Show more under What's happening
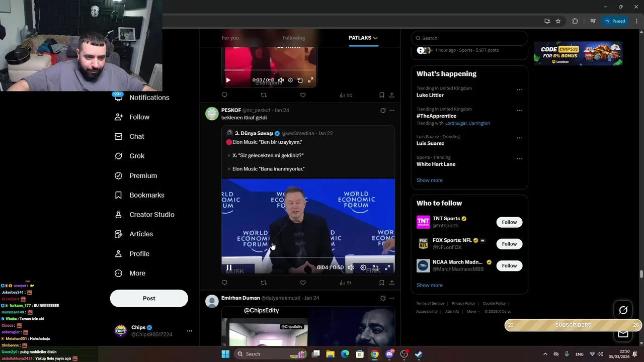This screenshot has height=362, width=644. [x=430, y=180]
